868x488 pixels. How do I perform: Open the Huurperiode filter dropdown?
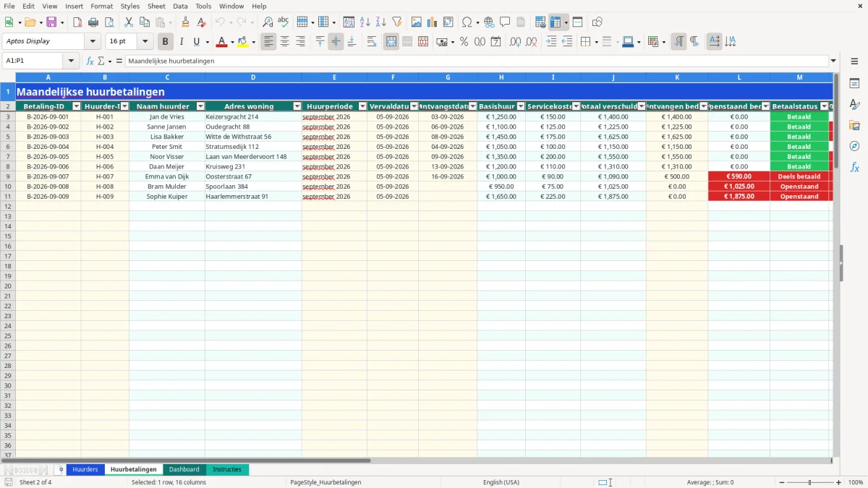pyautogui.click(x=362, y=106)
